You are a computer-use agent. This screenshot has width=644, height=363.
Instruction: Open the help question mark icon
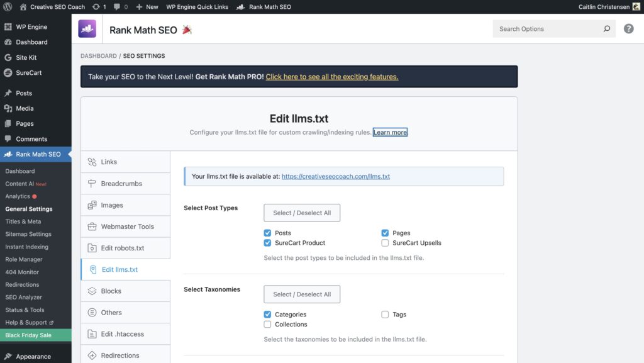click(x=628, y=29)
